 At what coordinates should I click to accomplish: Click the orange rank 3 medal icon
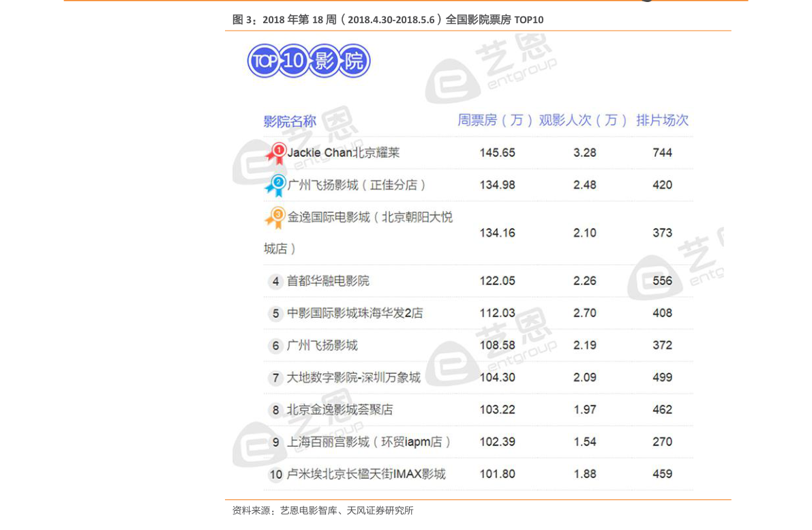pos(275,218)
